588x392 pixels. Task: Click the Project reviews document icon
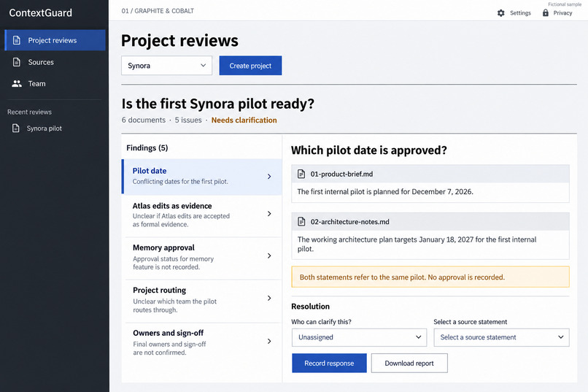(x=17, y=40)
